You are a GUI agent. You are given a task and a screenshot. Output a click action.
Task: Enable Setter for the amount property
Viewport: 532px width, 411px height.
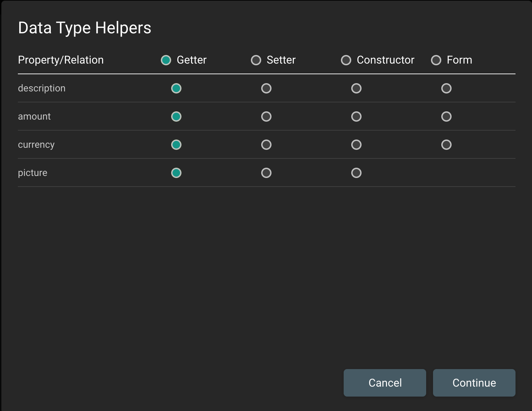click(x=266, y=116)
